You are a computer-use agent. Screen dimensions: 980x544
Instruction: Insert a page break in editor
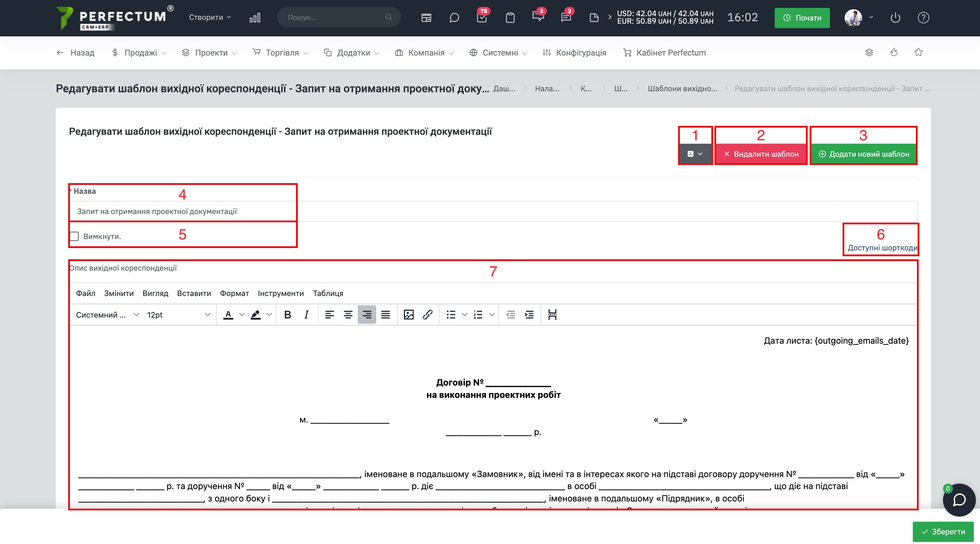[552, 315]
